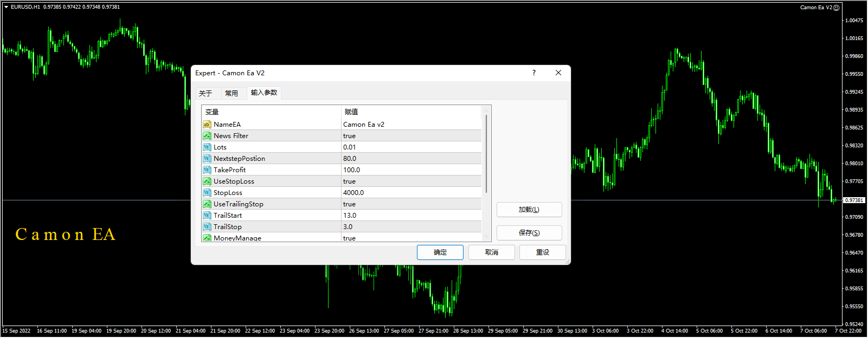The width and height of the screenshot is (868, 338).
Task: Click the TrailStart variable icon
Action: [207, 216]
